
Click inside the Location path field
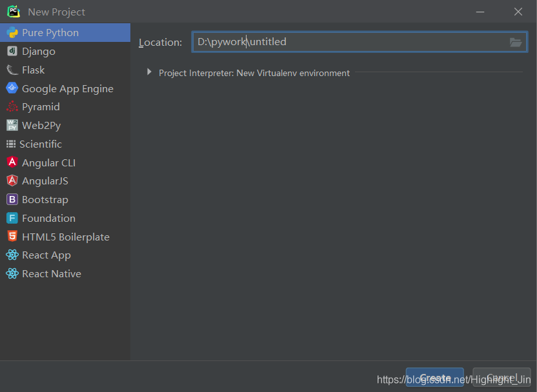coord(349,43)
